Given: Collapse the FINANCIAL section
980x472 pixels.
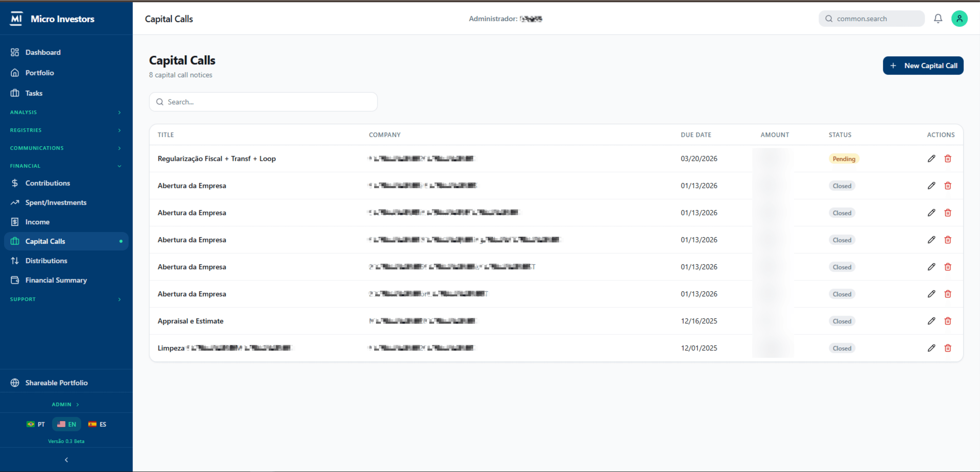Looking at the screenshot, I should pos(66,166).
